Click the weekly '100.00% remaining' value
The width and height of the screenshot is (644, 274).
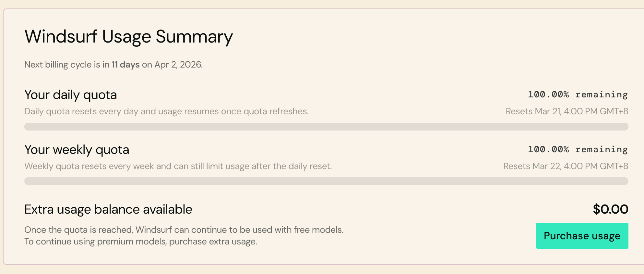coord(578,149)
